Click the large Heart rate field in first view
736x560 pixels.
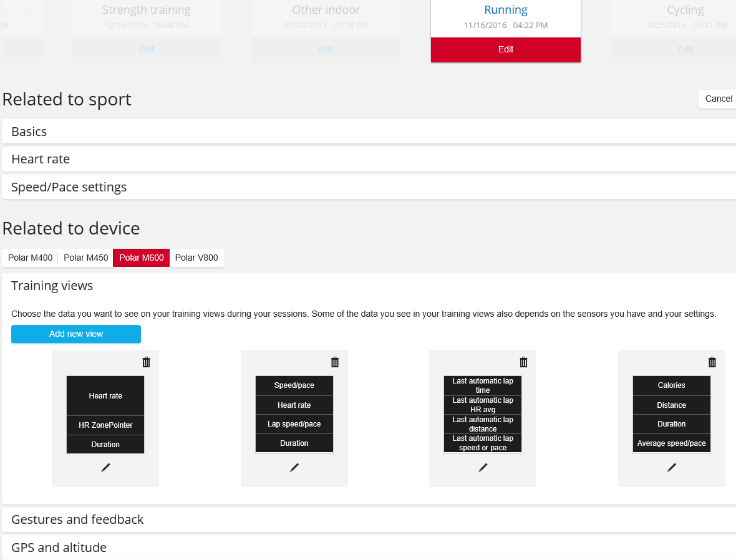pos(105,396)
